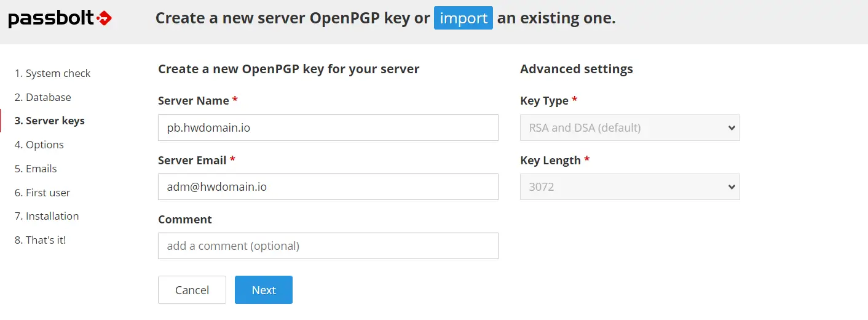This screenshot has height=320, width=868.
Task: Click the Server Name label
Action: tap(193, 100)
